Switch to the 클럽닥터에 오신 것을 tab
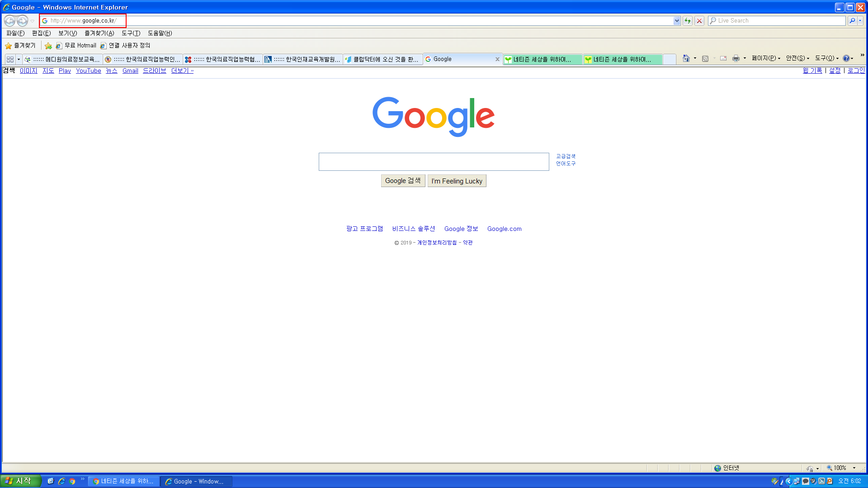Screen dimensions: 868x488 (x=383, y=59)
